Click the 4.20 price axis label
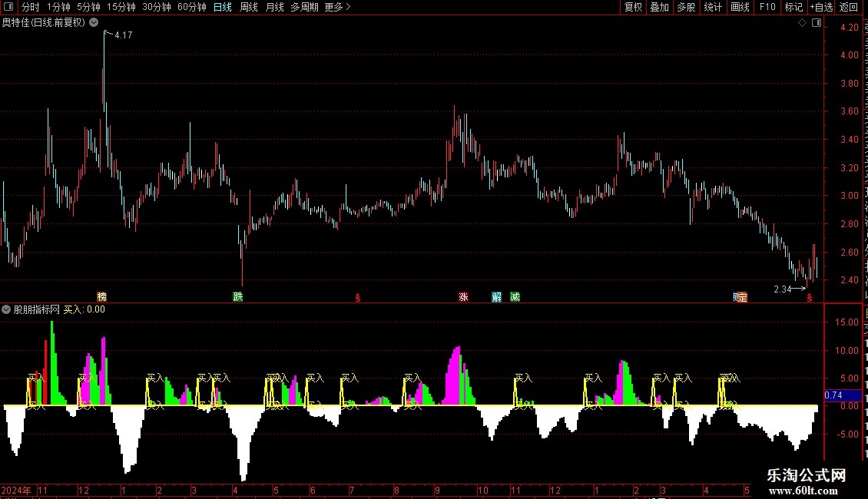The width and height of the screenshot is (868, 499). coord(849,27)
